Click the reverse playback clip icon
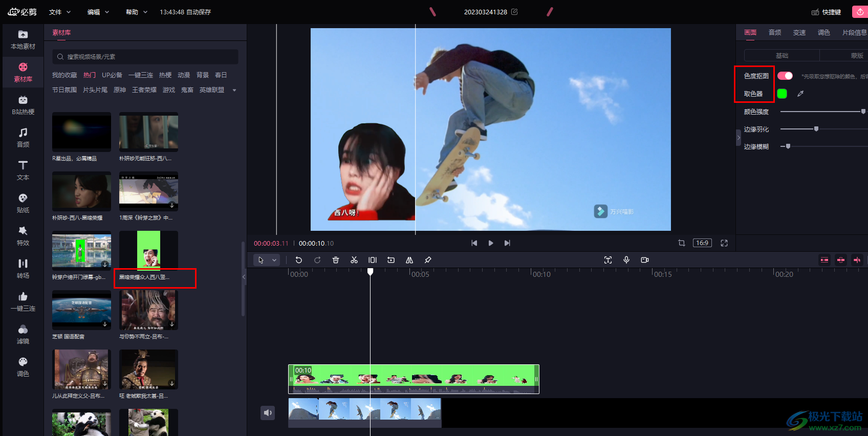 [x=391, y=260]
